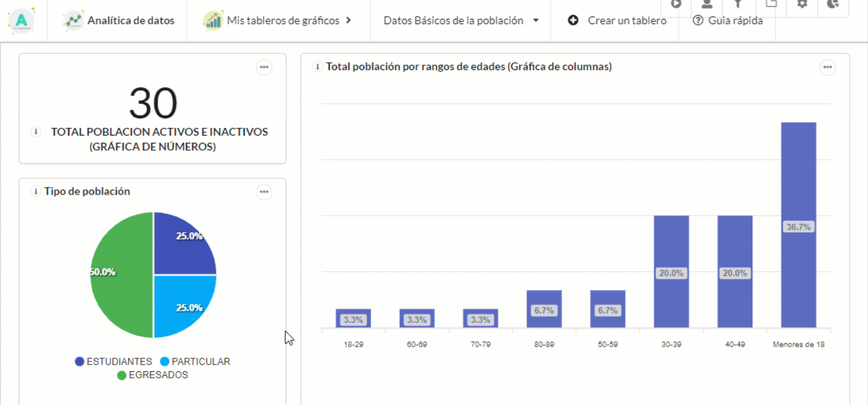Image resolution: width=868 pixels, height=405 pixels.
Task: Click the 60-69 column bar
Action: tap(417, 318)
